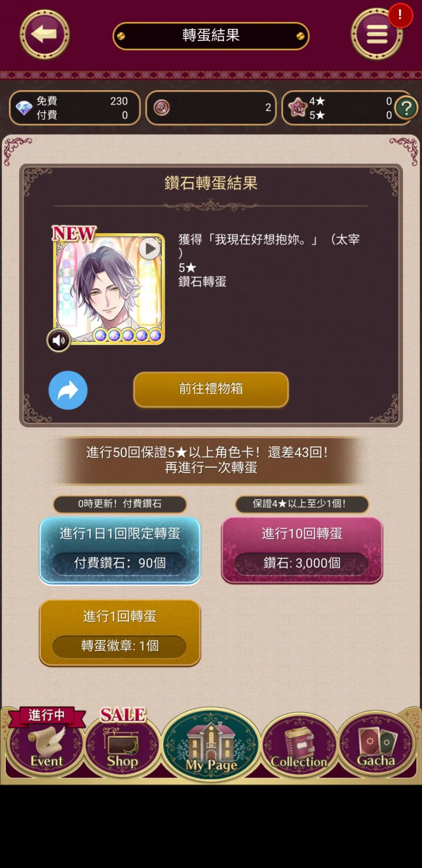
Task: Tap the gacha badge coin icon
Action: [162, 108]
